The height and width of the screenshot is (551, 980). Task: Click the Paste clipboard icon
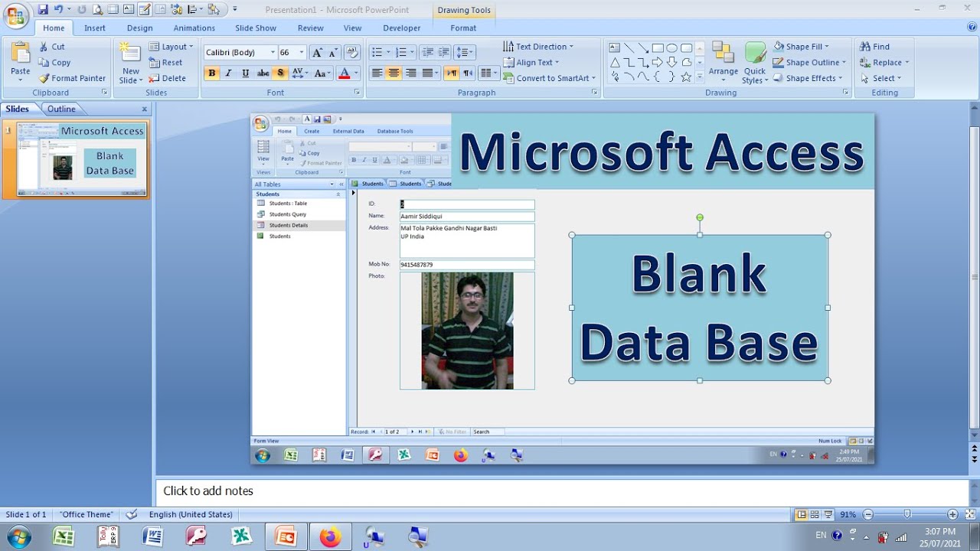click(x=21, y=54)
